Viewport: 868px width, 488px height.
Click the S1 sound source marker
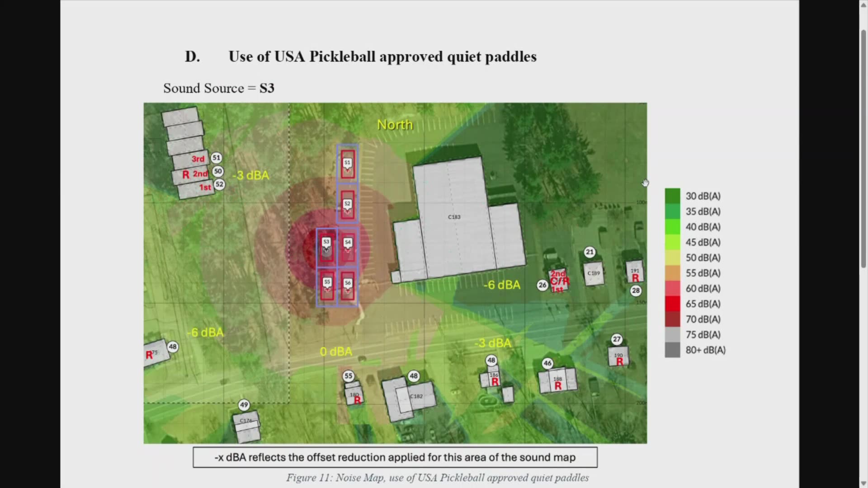[x=347, y=163]
